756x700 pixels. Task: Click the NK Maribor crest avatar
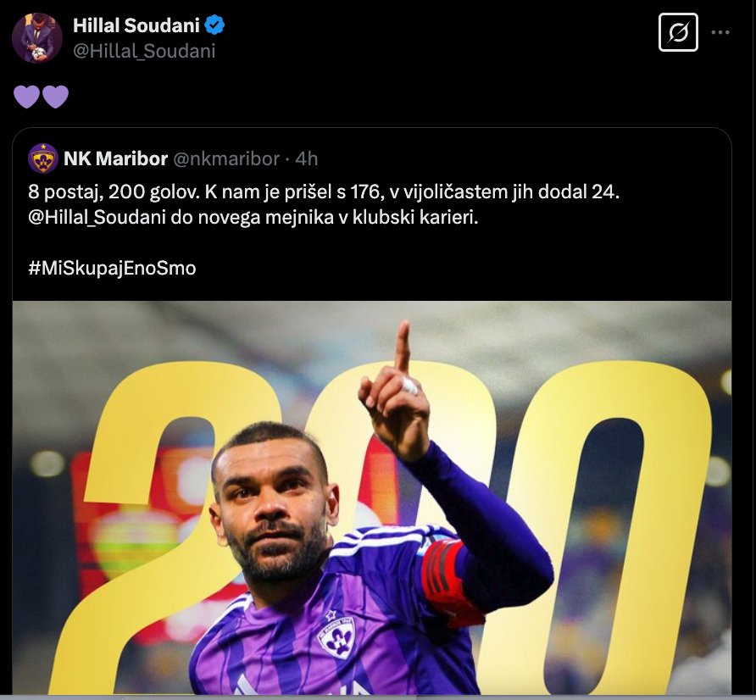43,158
